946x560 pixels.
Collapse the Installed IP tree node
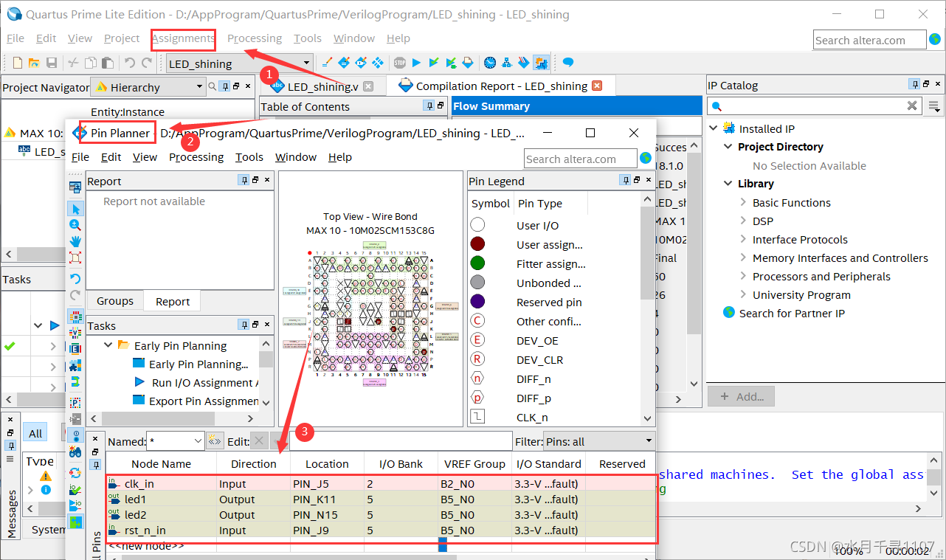click(714, 128)
